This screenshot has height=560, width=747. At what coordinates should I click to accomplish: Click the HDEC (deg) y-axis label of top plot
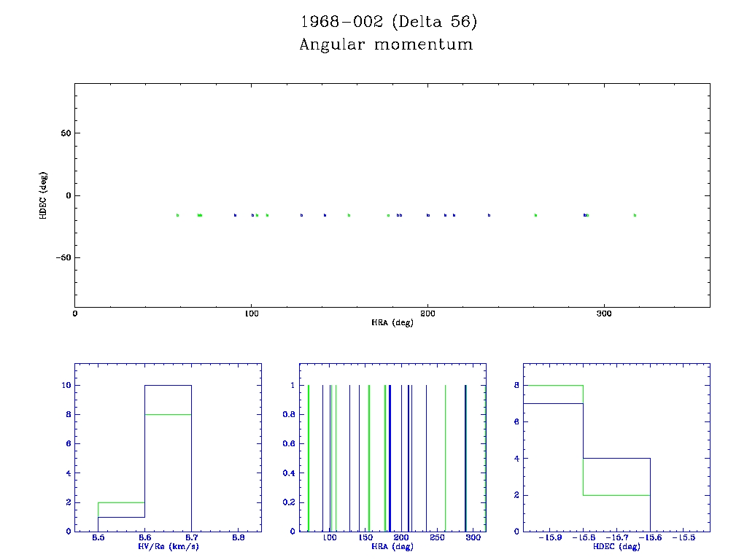tap(44, 195)
